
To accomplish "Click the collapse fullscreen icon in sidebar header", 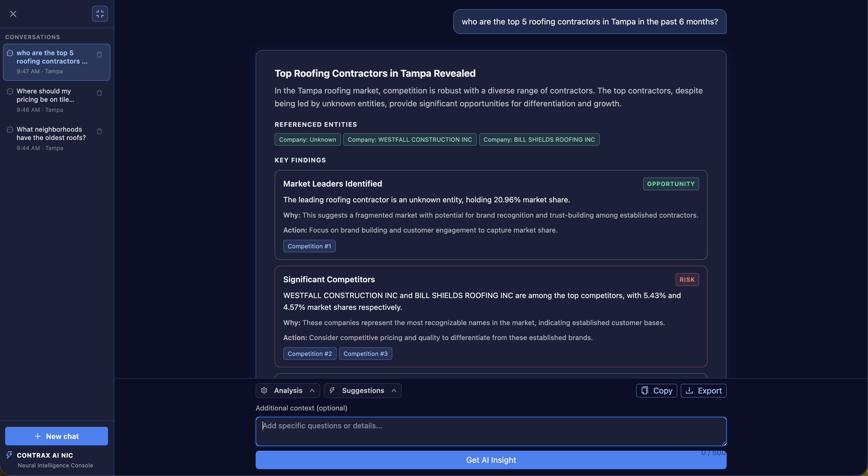I will [x=100, y=14].
